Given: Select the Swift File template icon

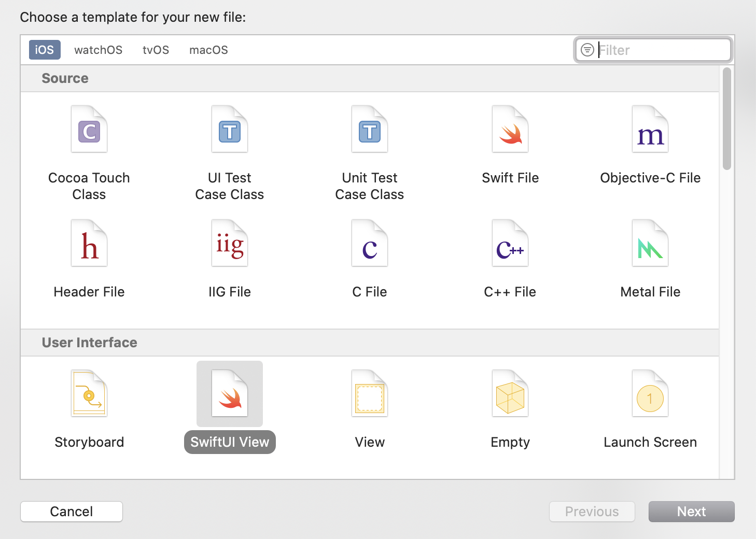Looking at the screenshot, I should (x=510, y=129).
